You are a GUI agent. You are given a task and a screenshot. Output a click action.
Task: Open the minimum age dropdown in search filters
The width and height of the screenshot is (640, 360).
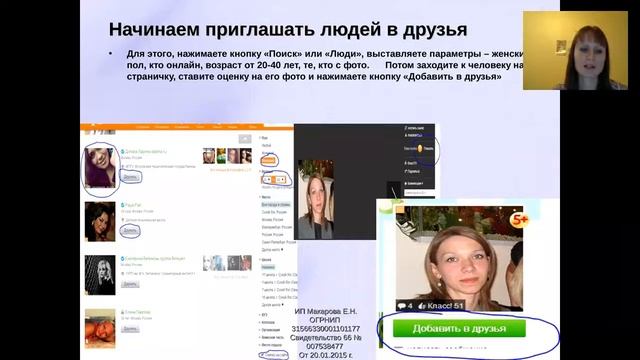[267, 180]
